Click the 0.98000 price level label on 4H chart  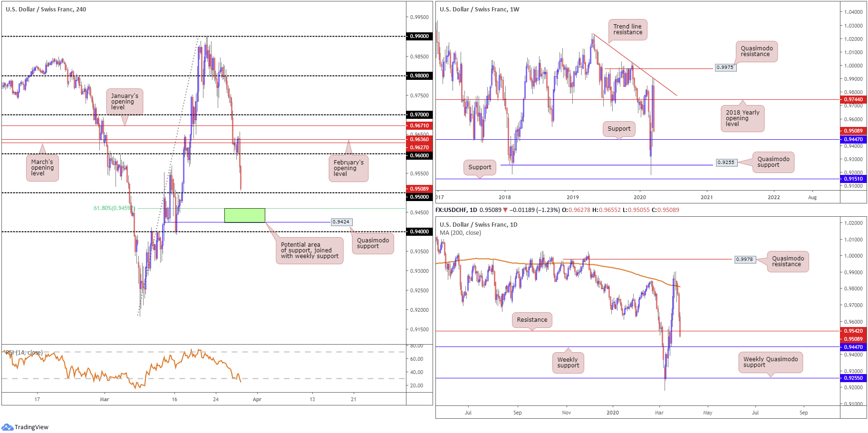click(419, 76)
